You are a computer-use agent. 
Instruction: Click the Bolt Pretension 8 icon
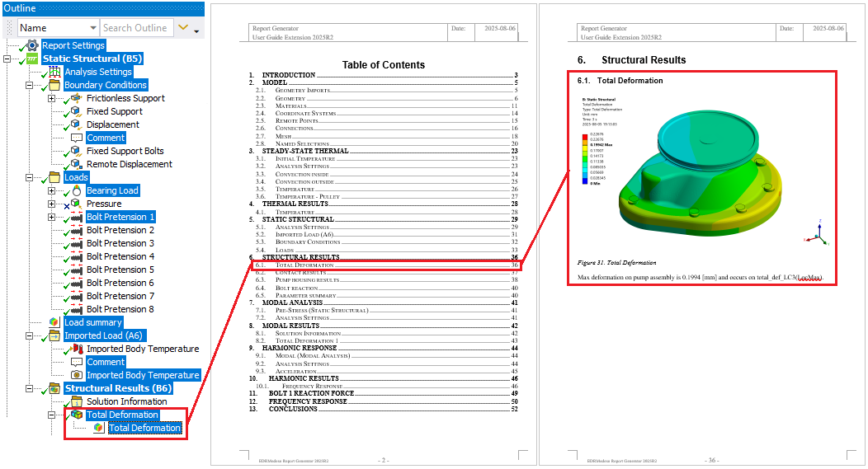click(77, 309)
